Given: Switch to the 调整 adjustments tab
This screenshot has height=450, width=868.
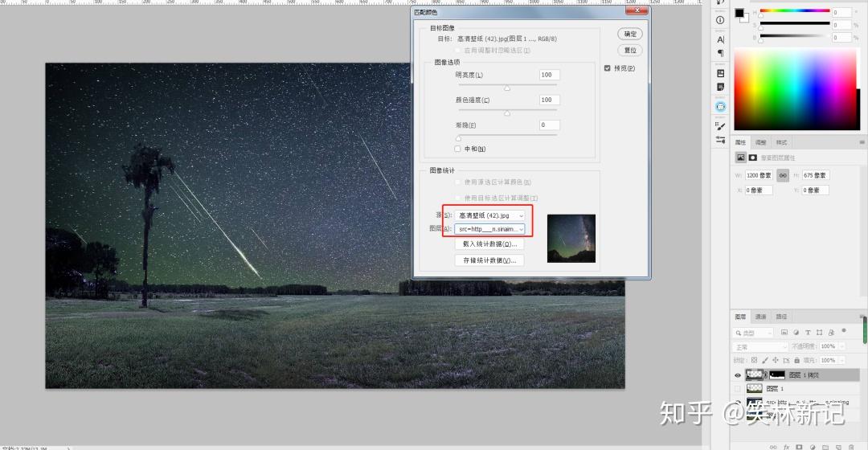Looking at the screenshot, I should [761, 142].
